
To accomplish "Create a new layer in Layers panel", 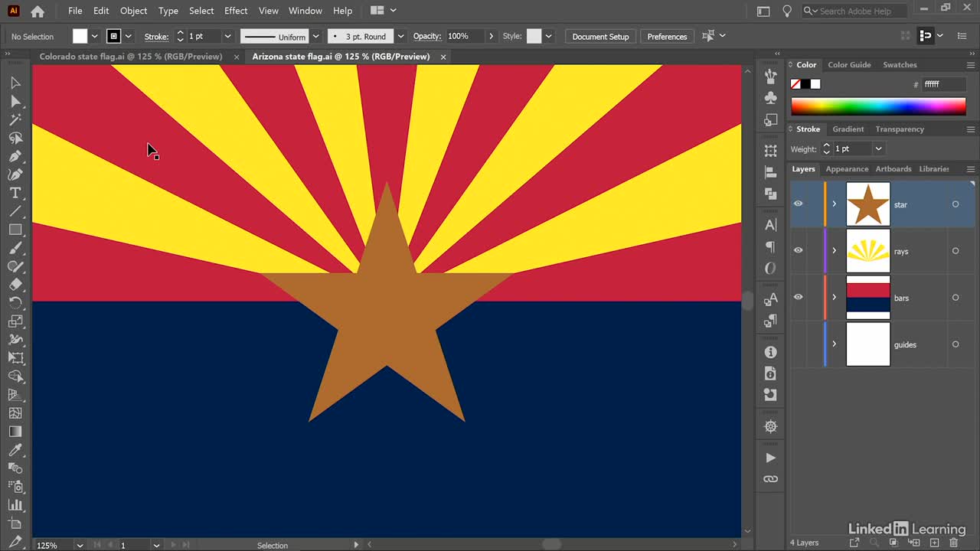I will [934, 543].
